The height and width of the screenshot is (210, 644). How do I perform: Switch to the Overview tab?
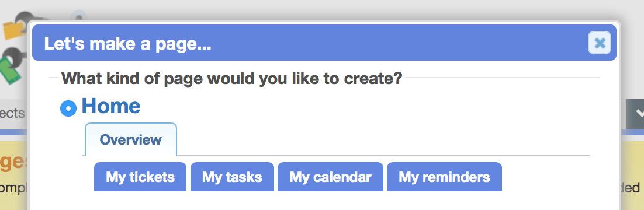(x=130, y=140)
